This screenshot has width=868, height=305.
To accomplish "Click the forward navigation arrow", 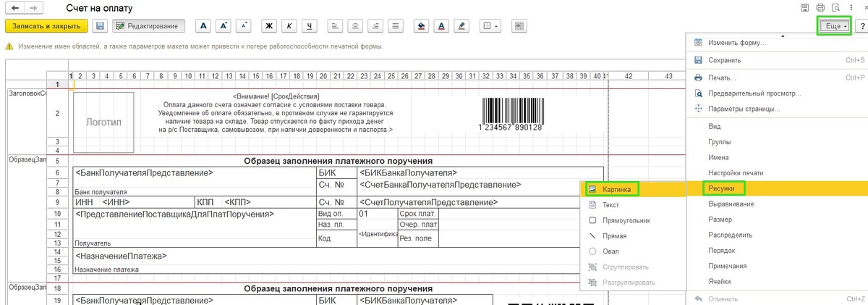I will [x=33, y=7].
